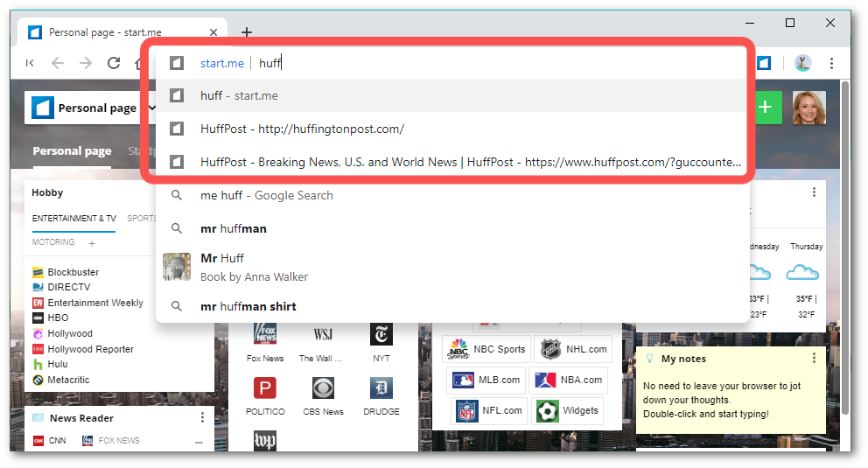Viewport: 868px width, 468px height.
Task: Click the Thursday weather forecast
Action: (806, 281)
